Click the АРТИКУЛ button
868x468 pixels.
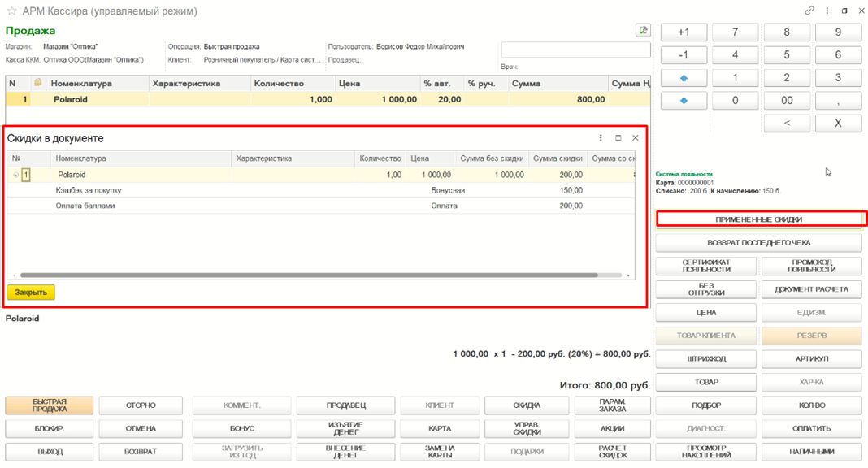pyautogui.click(x=812, y=358)
